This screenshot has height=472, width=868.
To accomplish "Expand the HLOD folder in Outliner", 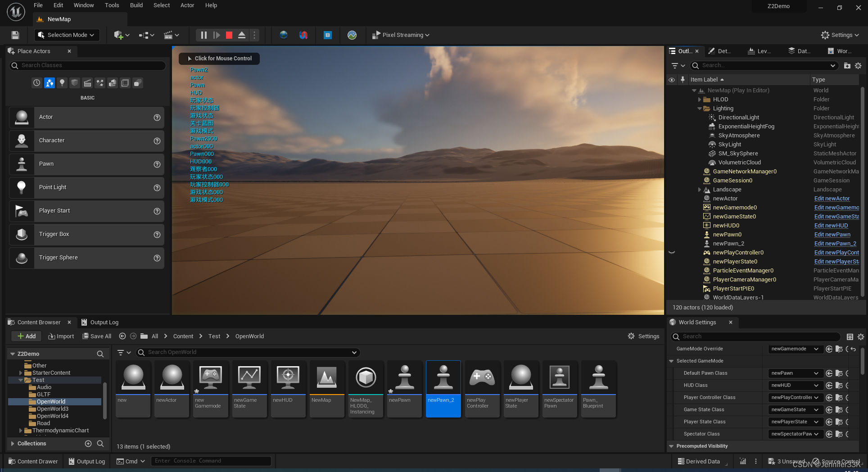I will [x=700, y=100].
